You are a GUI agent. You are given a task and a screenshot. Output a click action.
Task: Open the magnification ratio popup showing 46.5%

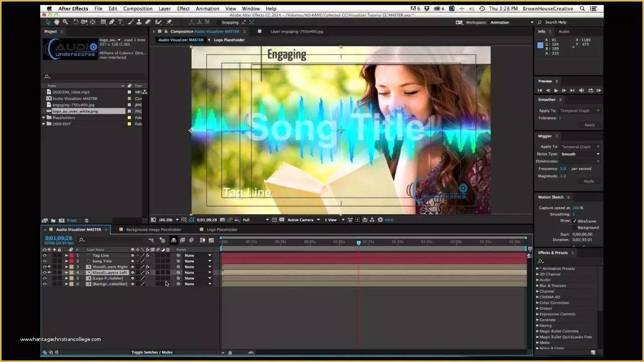[165, 220]
